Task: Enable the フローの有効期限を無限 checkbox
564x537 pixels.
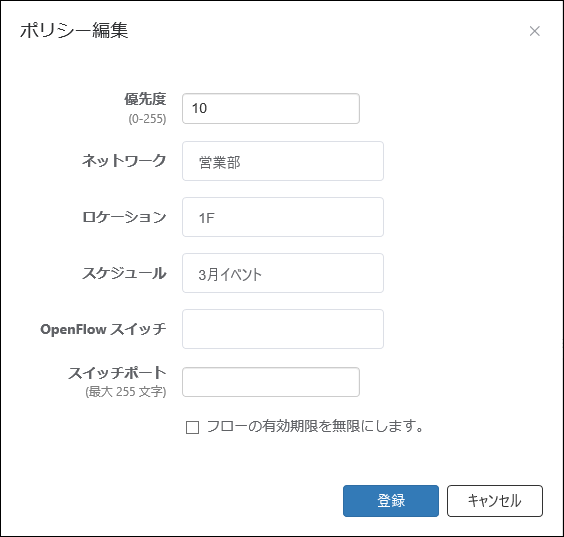Action: coord(192,428)
